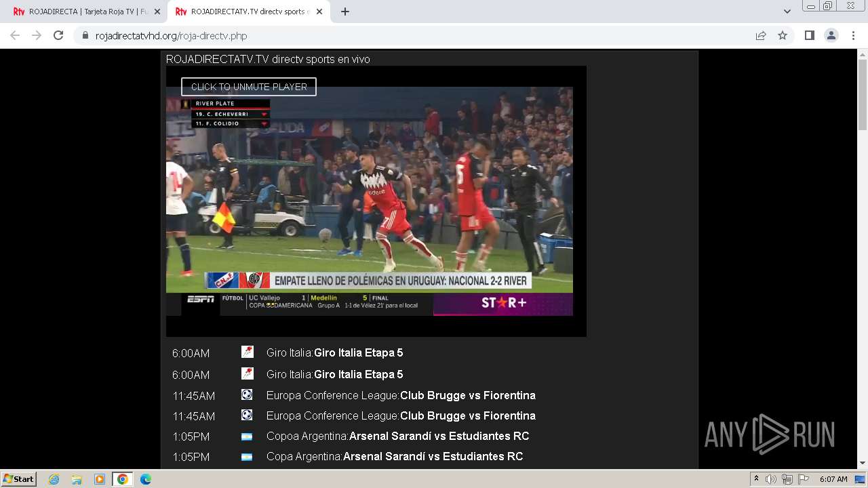Click the browser back arrow
The image size is (868, 488).
pyautogui.click(x=15, y=35)
